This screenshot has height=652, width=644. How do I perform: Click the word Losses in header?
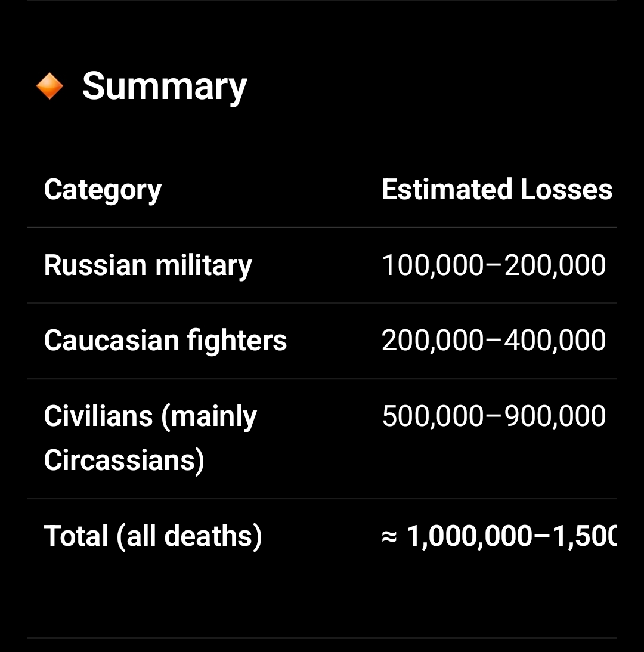[566, 189]
